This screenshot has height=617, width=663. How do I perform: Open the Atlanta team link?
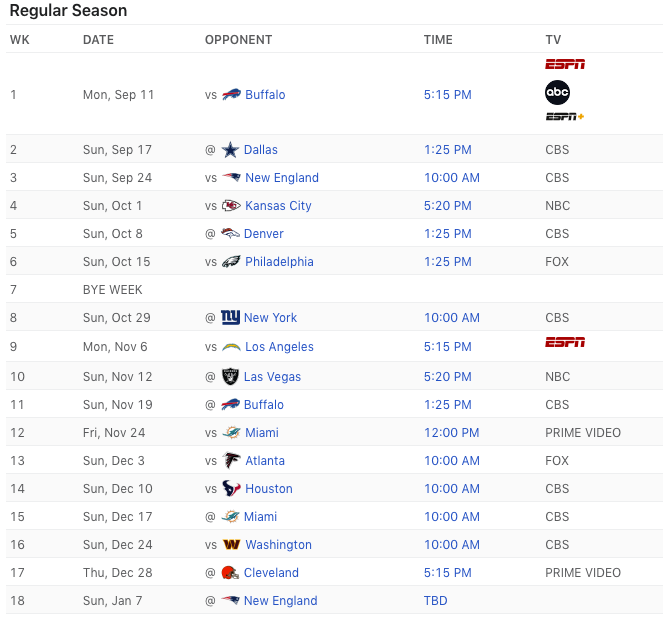[265, 461]
